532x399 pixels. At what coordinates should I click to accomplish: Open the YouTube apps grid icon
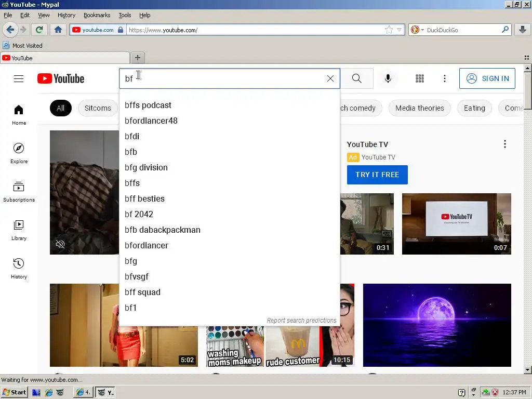420,79
